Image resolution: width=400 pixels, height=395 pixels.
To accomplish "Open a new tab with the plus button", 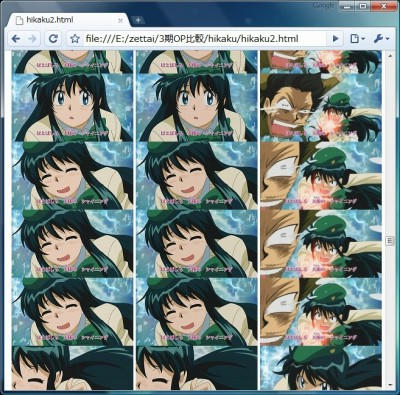I will (138, 20).
